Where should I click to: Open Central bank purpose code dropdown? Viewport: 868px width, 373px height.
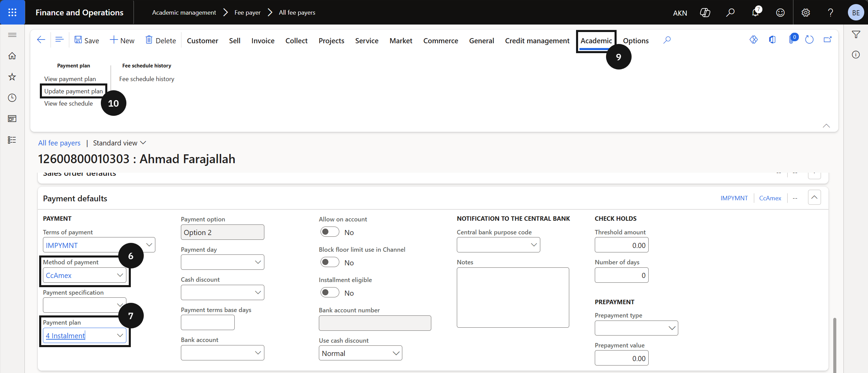pos(534,245)
